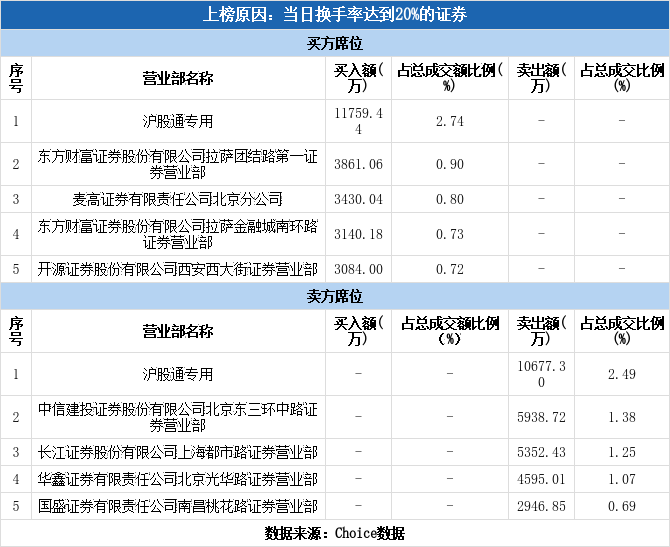Select the 3430.04 buy amount cell
The width and height of the screenshot is (670, 547).
coord(358,199)
